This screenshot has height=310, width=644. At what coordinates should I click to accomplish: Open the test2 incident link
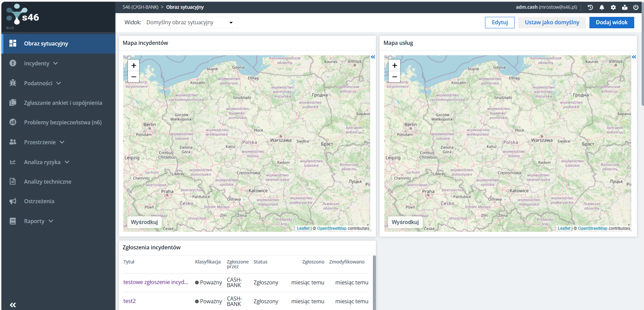tap(129, 301)
